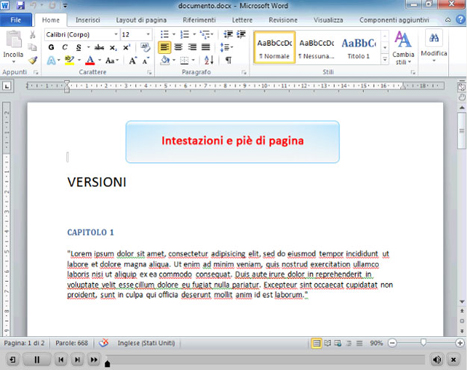Click the Save icon in title bar
Screen dimensions: 467x370
pos(21,5)
